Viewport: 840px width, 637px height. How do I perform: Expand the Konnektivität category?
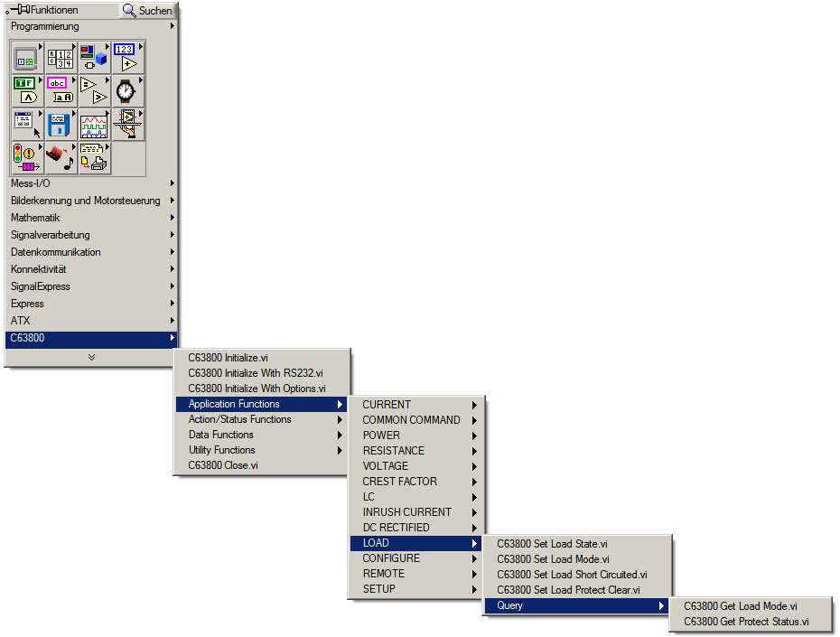click(91, 269)
